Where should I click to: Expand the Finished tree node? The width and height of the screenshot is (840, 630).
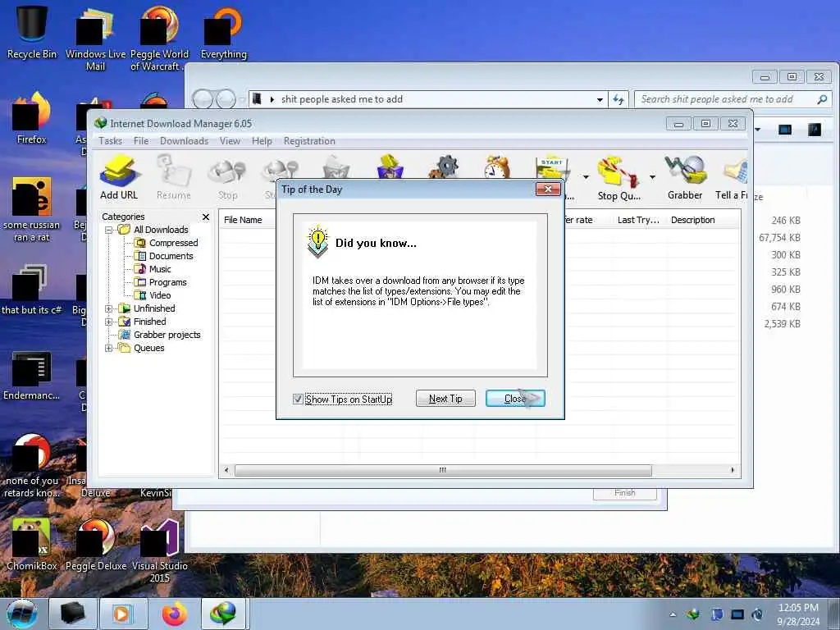click(109, 322)
